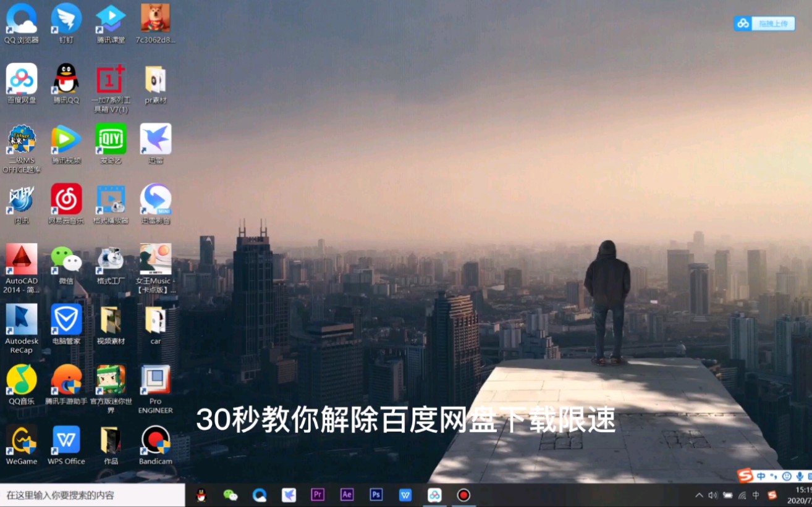The height and width of the screenshot is (507, 812).
Task: Toggle the 中 input mode in tray
Action: [756, 495]
